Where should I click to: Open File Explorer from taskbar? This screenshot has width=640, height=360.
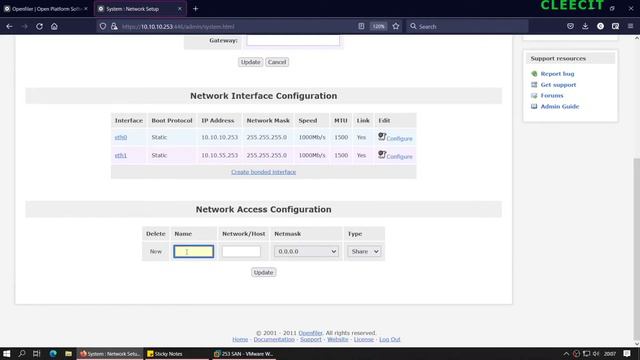[x=68, y=353]
